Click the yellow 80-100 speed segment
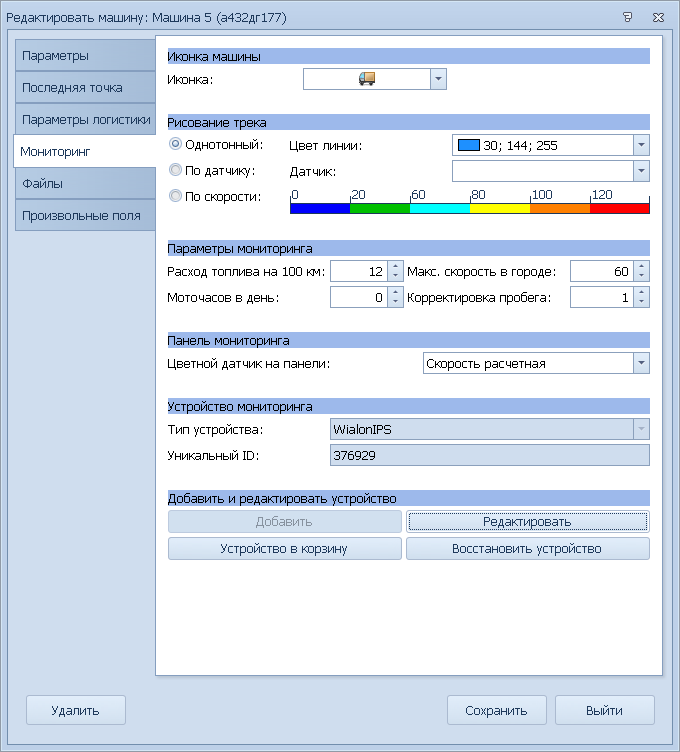The image size is (680, 752). (x=500, y=208)
